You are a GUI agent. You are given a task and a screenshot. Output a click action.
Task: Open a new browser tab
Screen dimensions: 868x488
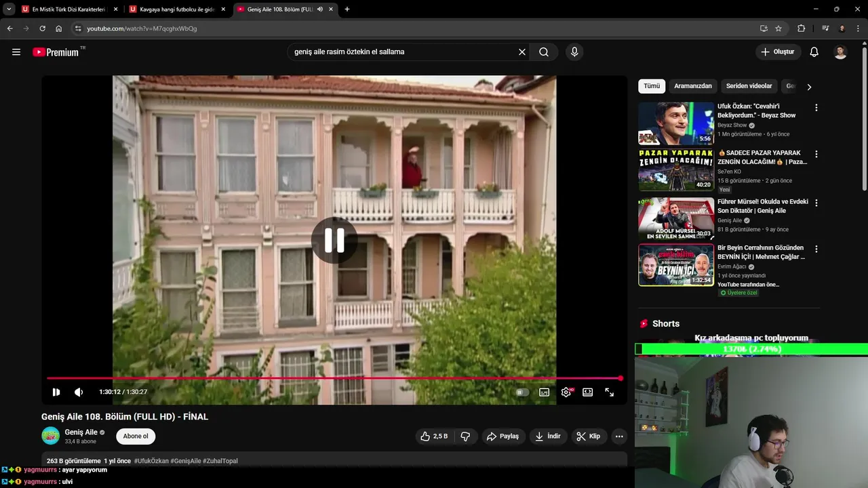pyautogui.click(x=347, y=9)
